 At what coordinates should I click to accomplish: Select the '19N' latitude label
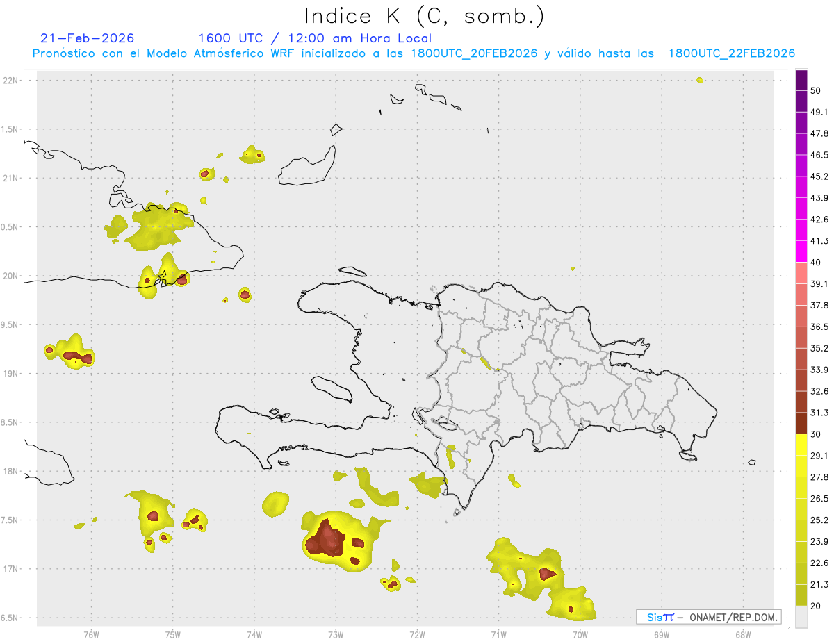[10, 374]
